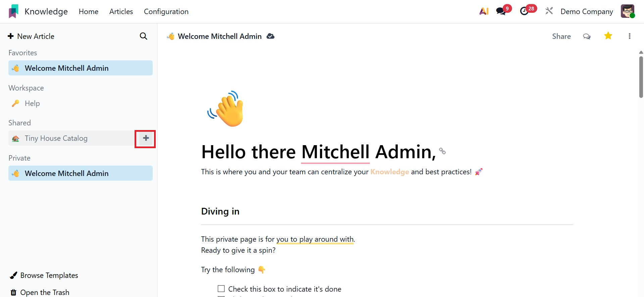The width and height of the screenshot is (644, 297).
Task: Open the Demo Company switcher
Action: (587, 11)
